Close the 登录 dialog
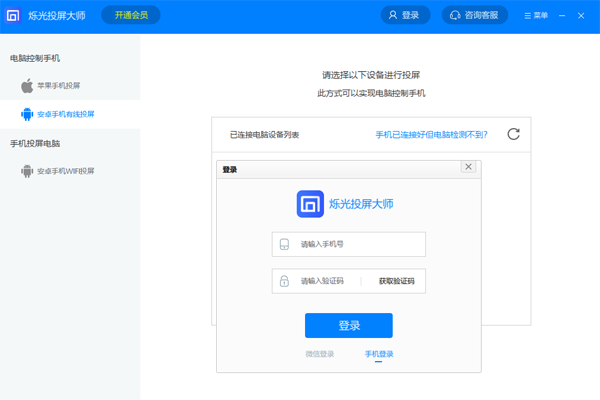Viewport: 600px width, 400px height. point(468,167)
